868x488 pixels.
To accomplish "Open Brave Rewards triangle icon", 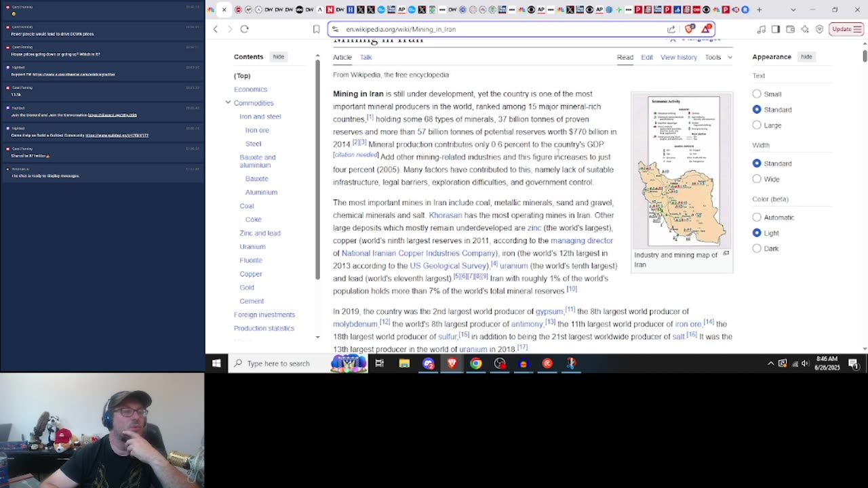I will [706, 28].
